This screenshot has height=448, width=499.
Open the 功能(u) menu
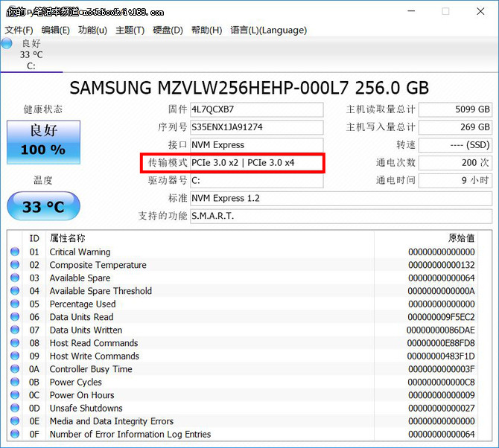pos(92,31)
